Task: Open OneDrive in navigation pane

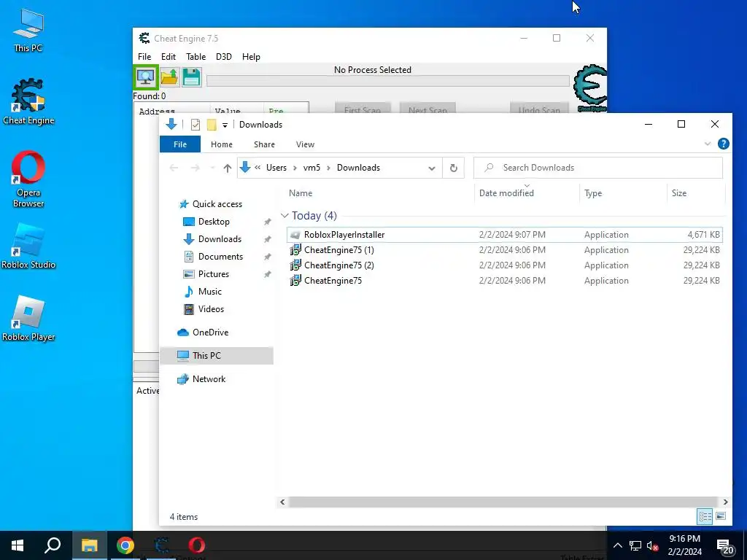Action: (210, 332)
